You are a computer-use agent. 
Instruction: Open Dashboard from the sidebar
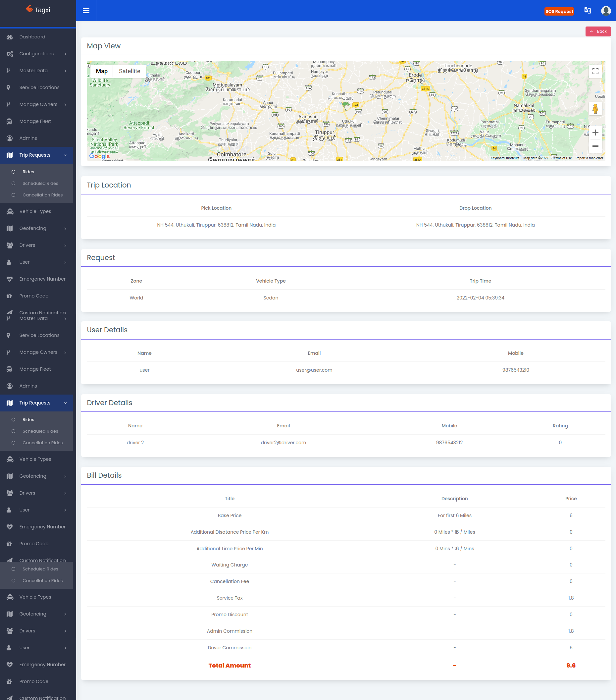(x=32, y=37)
